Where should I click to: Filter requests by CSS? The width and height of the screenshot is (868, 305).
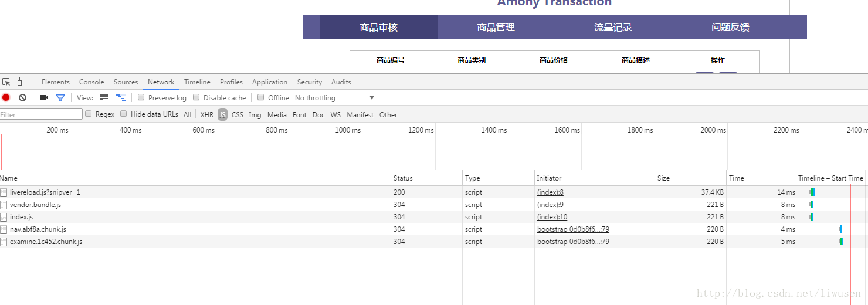[238, 115]
